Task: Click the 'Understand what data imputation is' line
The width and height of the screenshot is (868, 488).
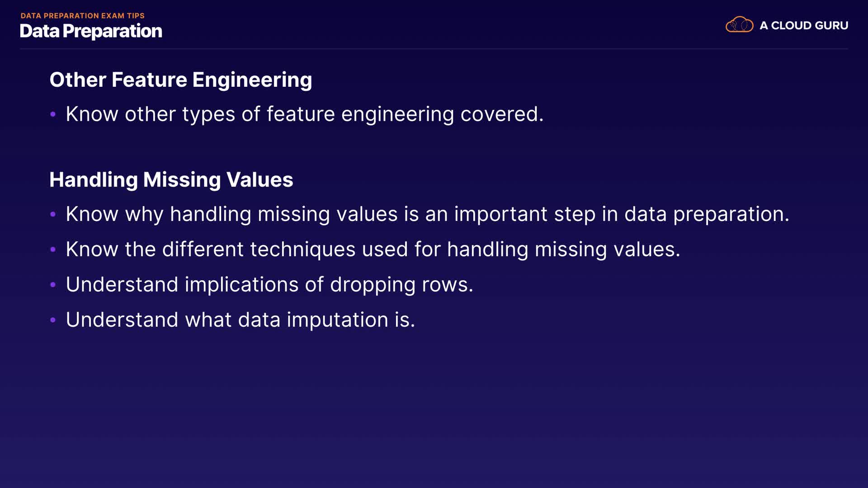Action: 240,320
